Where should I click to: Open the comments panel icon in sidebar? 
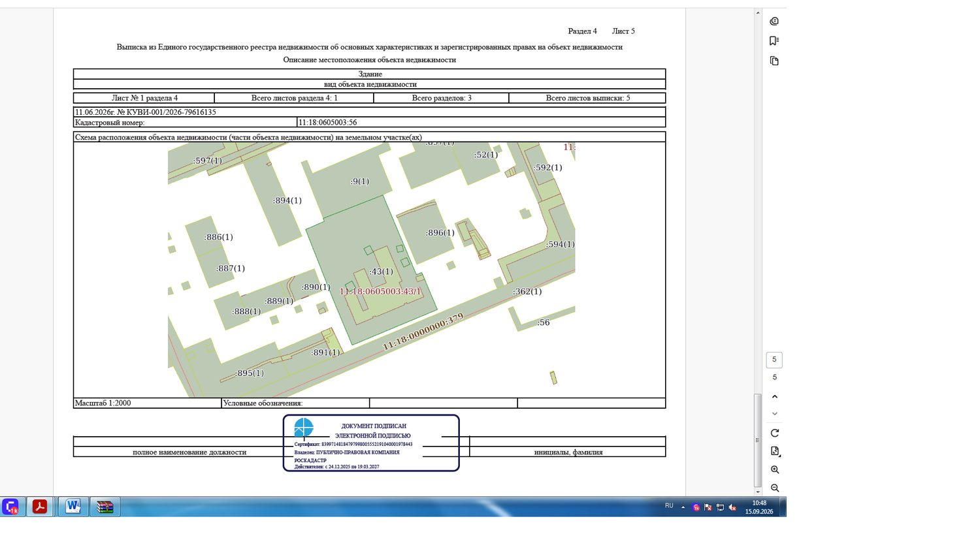774,22
